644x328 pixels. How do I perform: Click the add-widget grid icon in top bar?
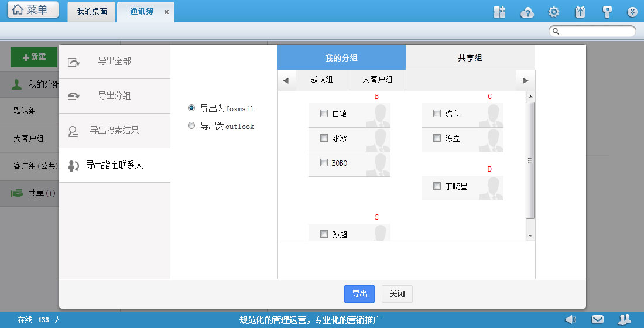[x=499, y=12]
